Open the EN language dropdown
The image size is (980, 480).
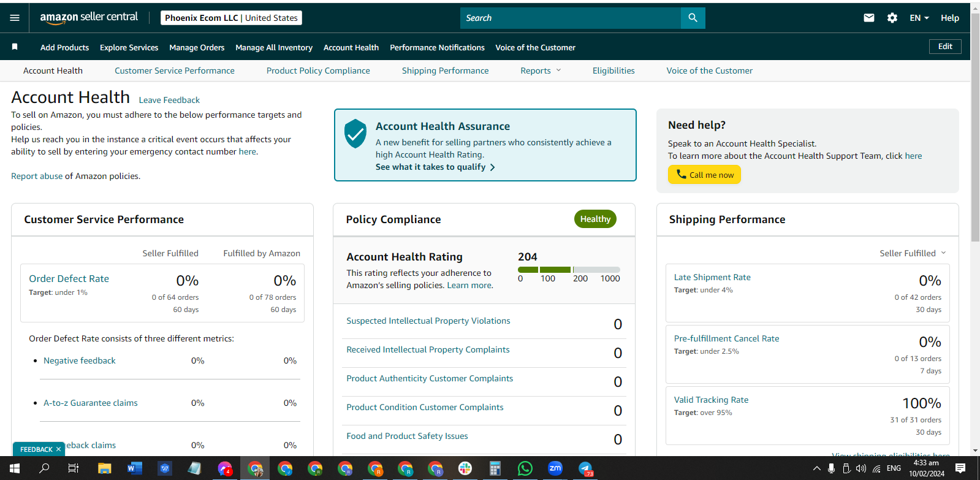coord(919,18)
